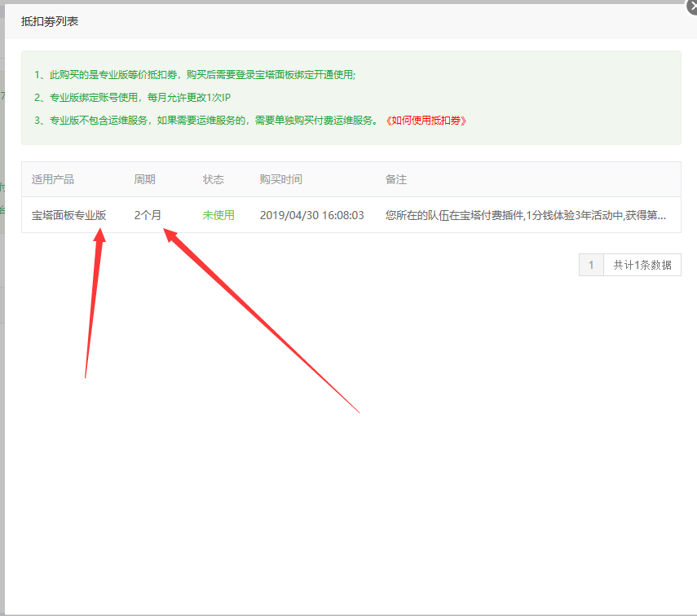697x616 pixels.
Task: Select the 宝塔面板专业版 product cell
Action: (x=69, y=215)
